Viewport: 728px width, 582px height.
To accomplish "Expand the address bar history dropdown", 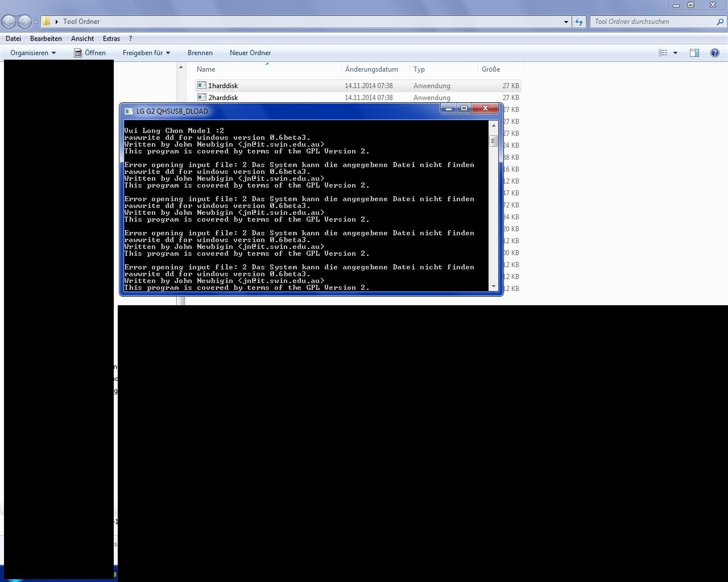I will point(566,22).
